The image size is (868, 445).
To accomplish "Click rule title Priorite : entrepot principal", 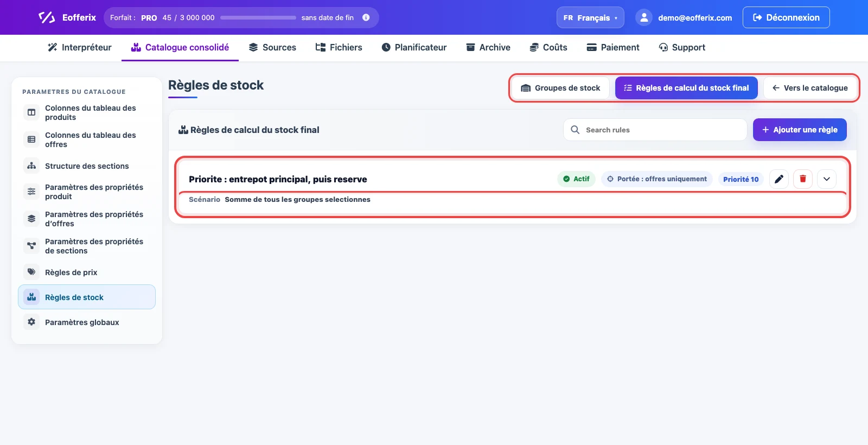I will [278, 179].
